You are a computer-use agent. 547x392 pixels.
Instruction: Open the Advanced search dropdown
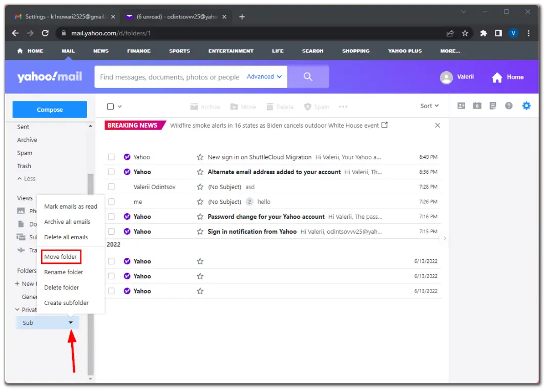(264, 77)
